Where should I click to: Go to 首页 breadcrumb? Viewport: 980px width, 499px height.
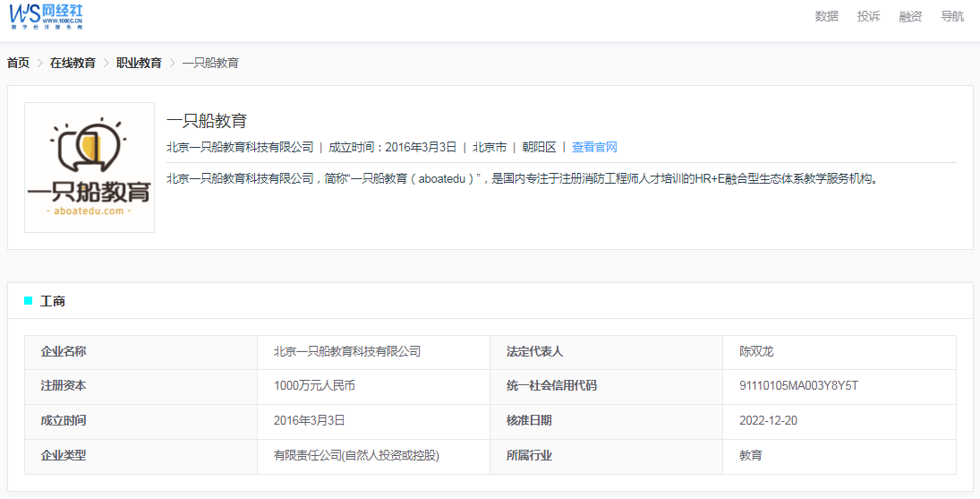click(18, 63)
